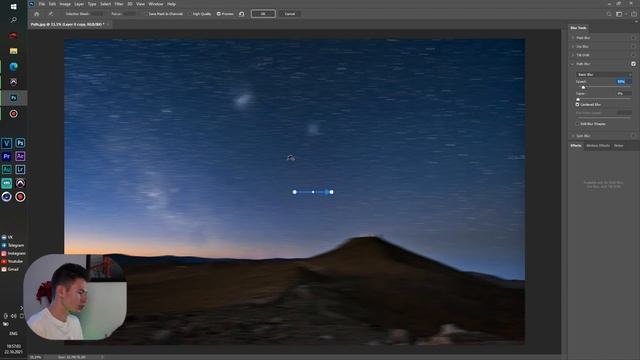Select the left endpoint of blur path

294,192
